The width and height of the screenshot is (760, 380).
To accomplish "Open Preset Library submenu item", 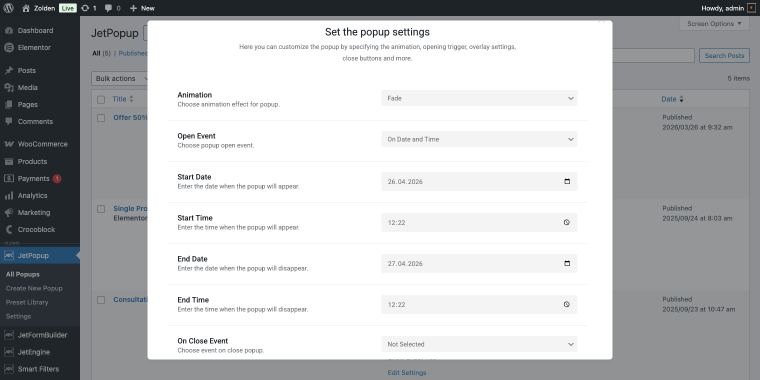I will pos(27,302).
